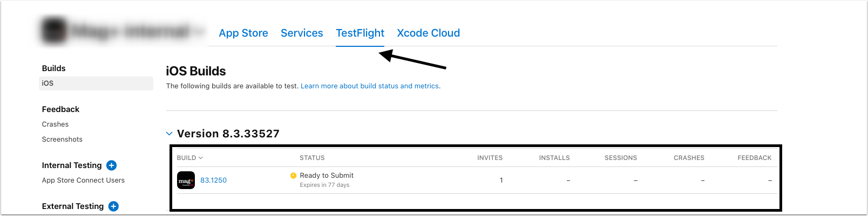Open Learn more about build status link
868x216 pixels.
click(370, 86)
